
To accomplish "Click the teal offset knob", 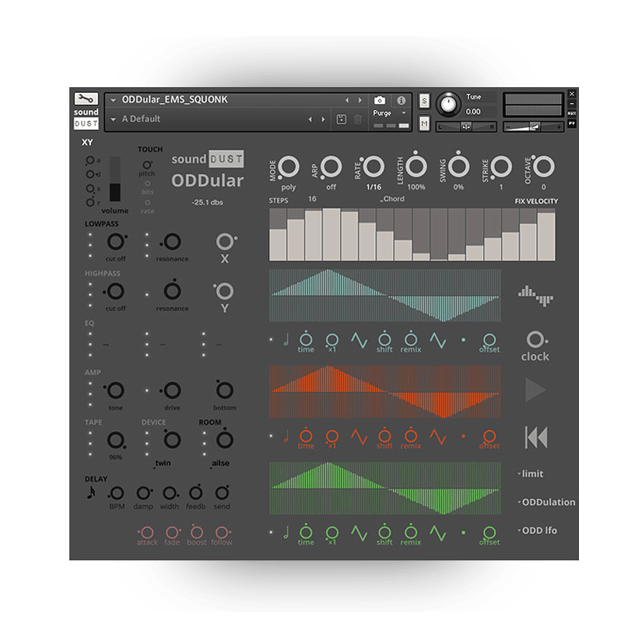I will pyautogui.click(x=489, y=339).
